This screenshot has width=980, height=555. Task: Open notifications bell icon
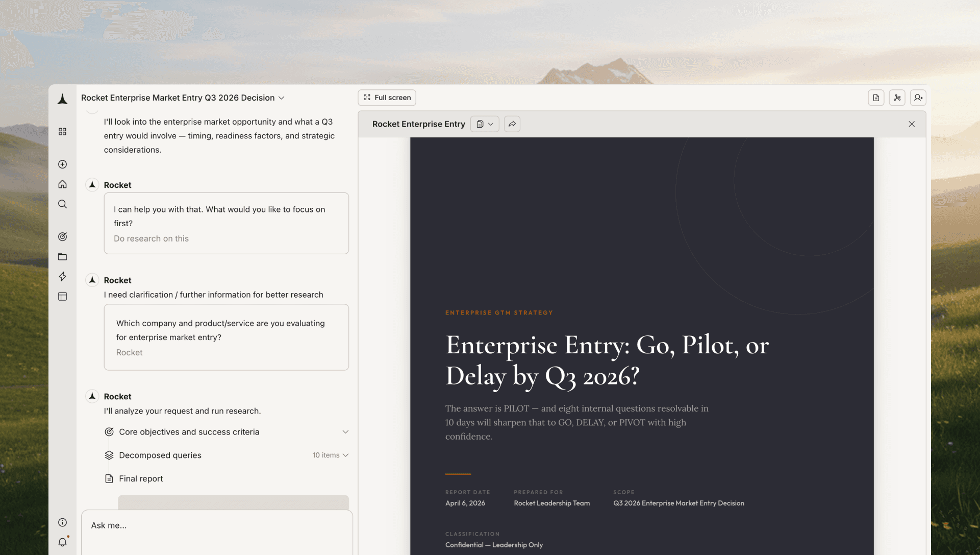pyautogui.click(x=62, y=542)
